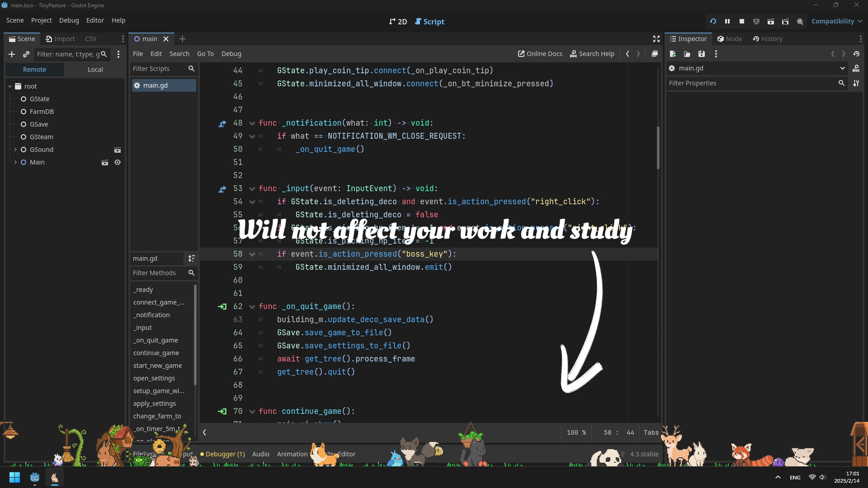
Task: Switch the scene tree back to Remote view
Action: 35,69
